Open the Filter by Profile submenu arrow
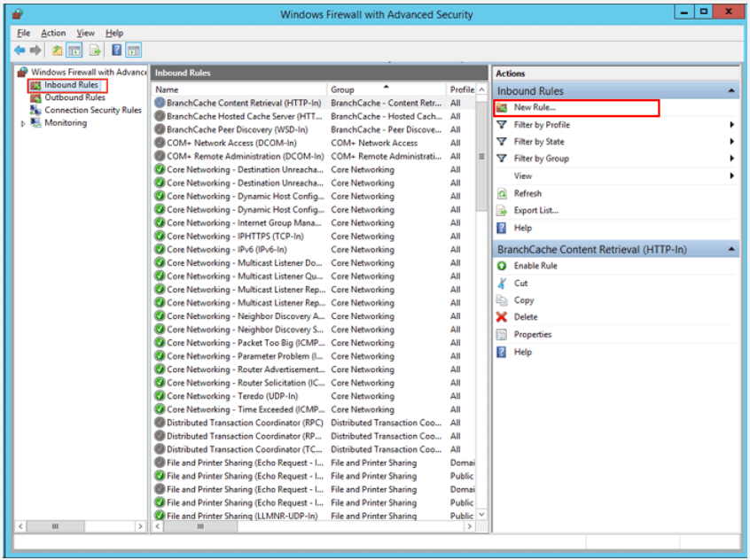Viewport: 750px width, 560px height. tap(731, 125)
